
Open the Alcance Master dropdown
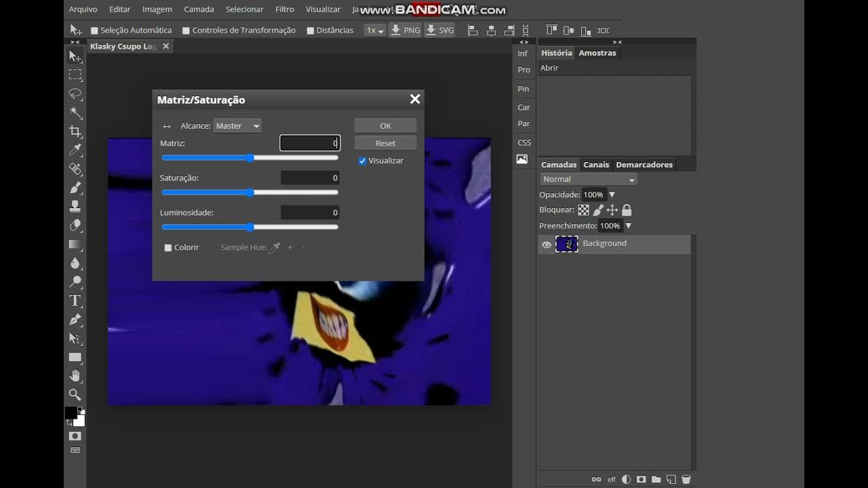coord(237,125)
